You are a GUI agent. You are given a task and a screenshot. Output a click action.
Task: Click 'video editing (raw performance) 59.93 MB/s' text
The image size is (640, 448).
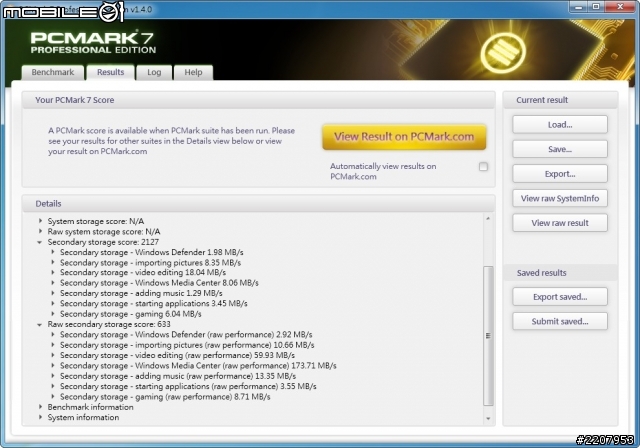215,355
